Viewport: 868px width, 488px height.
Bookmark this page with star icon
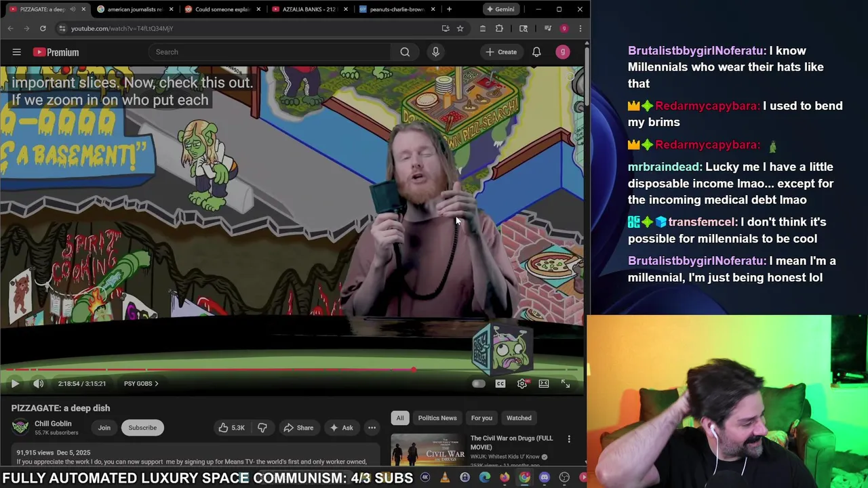tap(460, 28)
